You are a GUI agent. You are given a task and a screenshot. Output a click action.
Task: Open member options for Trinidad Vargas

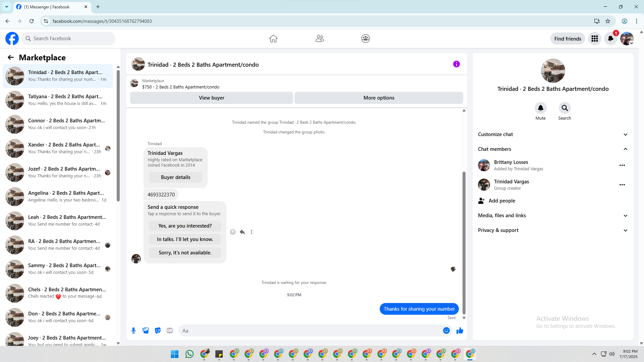click(622, 185)
